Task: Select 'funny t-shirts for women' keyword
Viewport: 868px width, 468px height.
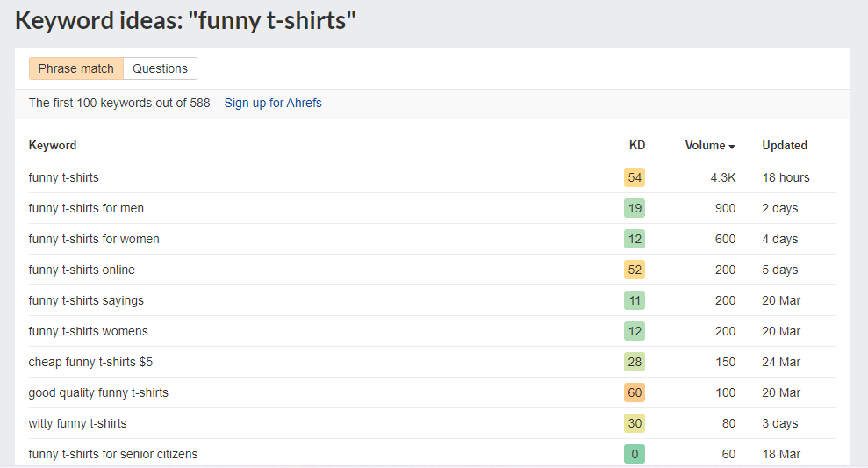Action: coord(94,239)
